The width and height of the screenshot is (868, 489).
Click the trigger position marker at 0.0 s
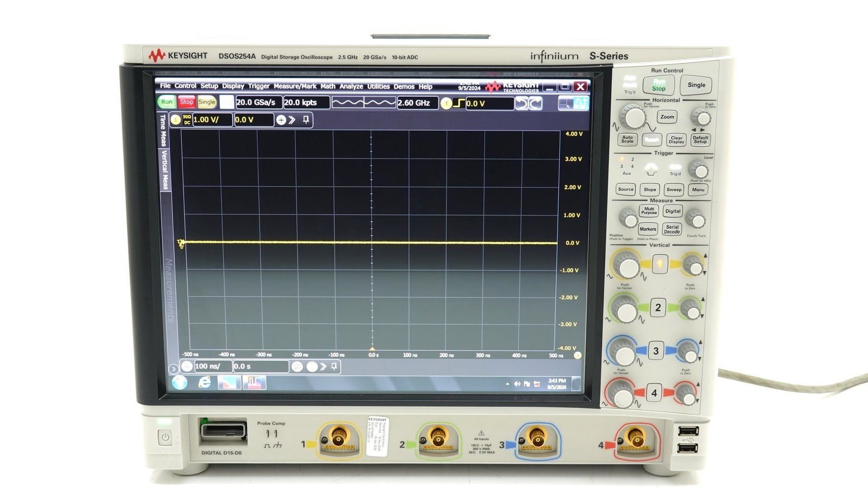click(372, 349)
